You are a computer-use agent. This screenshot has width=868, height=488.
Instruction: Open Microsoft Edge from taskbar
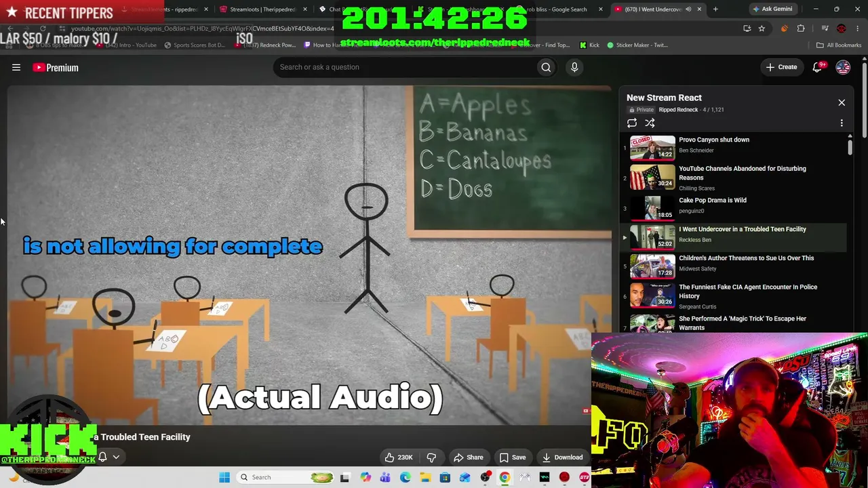point(405,477)
